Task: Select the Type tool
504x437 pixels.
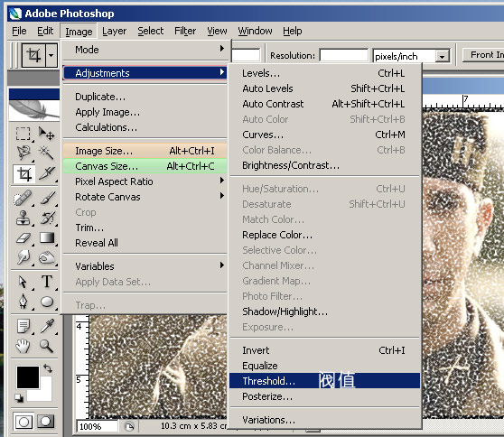Action: 47,282
